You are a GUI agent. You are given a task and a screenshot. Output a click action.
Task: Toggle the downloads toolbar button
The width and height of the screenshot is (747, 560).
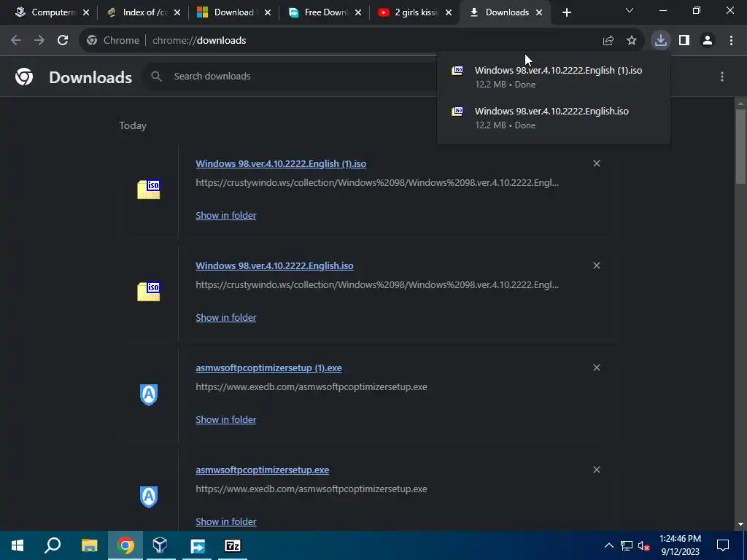pyautogui.click(x=661, y=41)
